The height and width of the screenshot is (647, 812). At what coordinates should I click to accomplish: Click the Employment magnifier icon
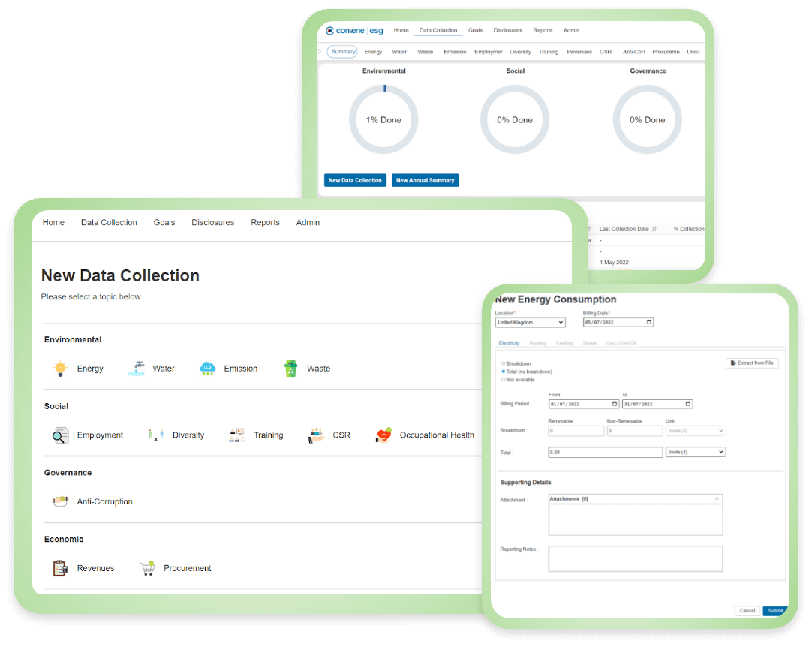tap(60, 435)
